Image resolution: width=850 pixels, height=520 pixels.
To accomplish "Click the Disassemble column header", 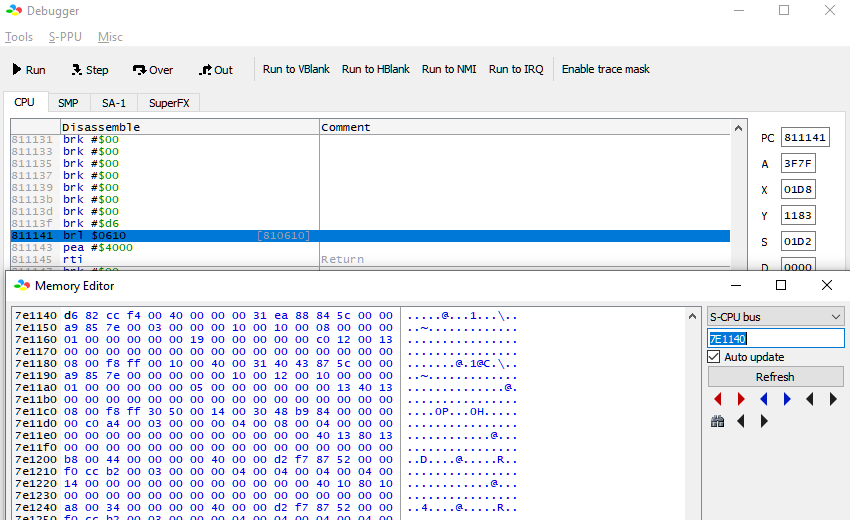I will coord(190,127).
